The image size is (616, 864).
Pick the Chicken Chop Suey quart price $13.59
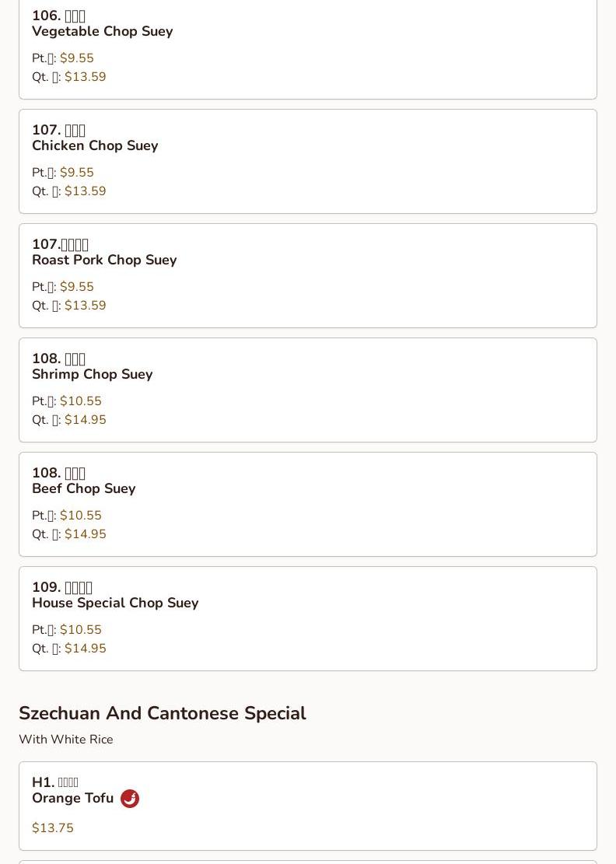86,191
